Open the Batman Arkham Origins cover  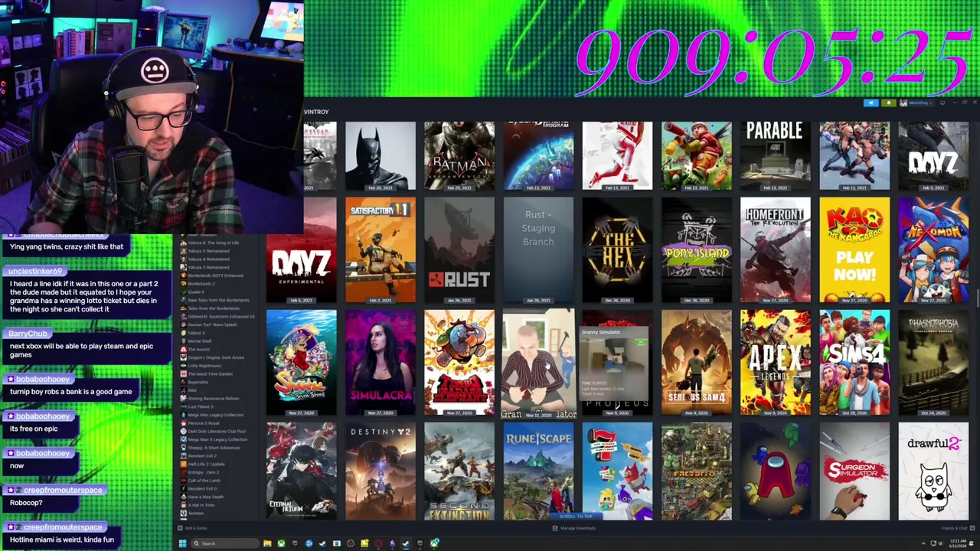click(x=381, y=155)
